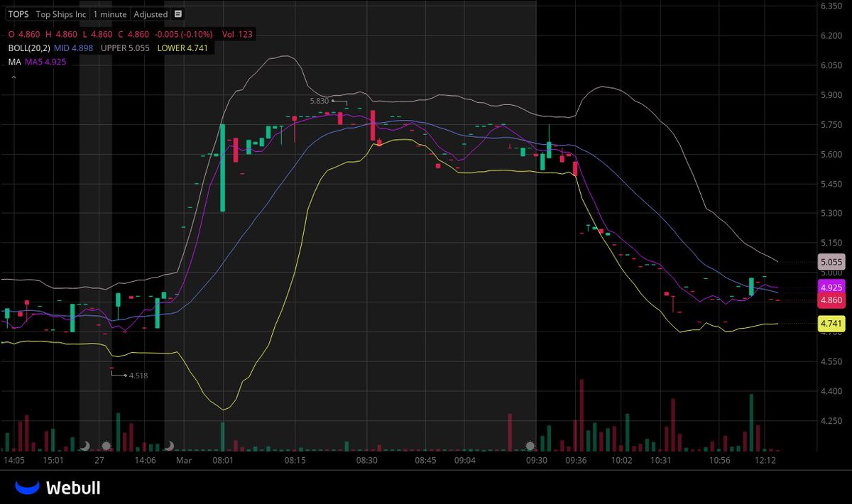Select the MA indicator label
This screenshot has width=852, height=504.
[14, 62]
